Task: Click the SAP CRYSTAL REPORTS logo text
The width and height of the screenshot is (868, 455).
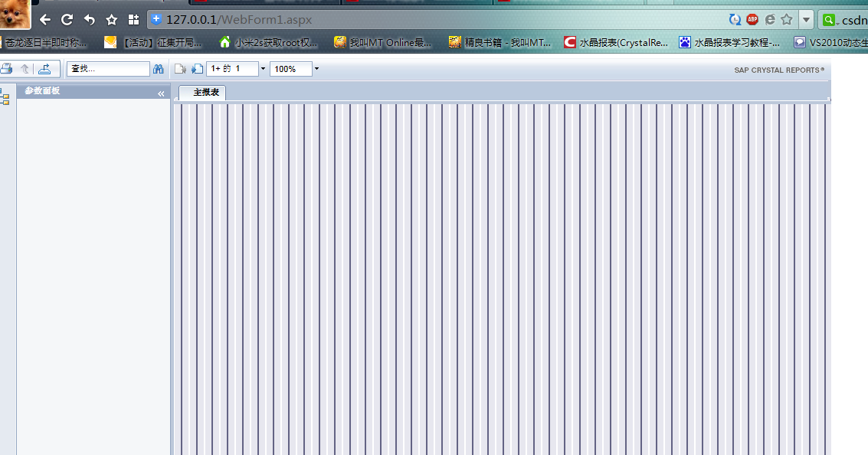Action: (779, 70)
